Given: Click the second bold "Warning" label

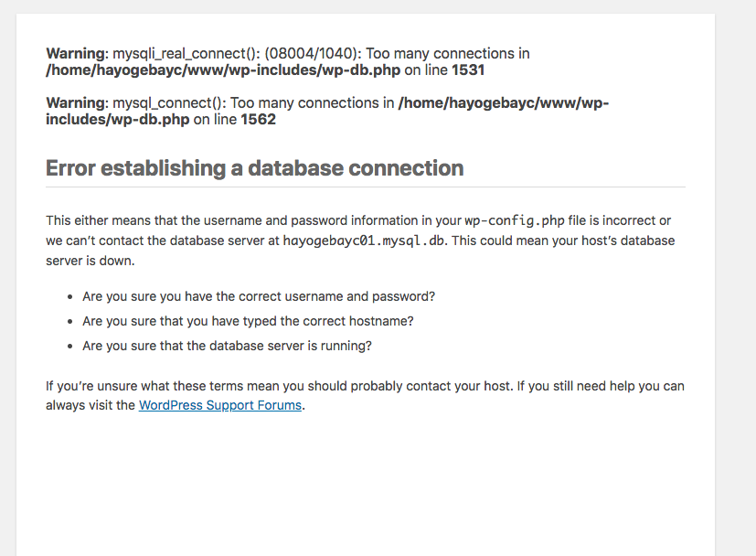Looking at the screenshot, I should pyautogui.click(x=76, y=103).
